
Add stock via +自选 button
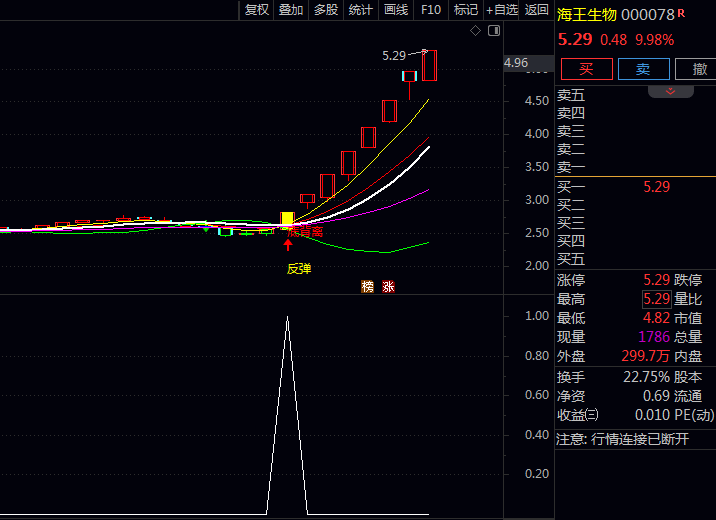tap(501, 10)
